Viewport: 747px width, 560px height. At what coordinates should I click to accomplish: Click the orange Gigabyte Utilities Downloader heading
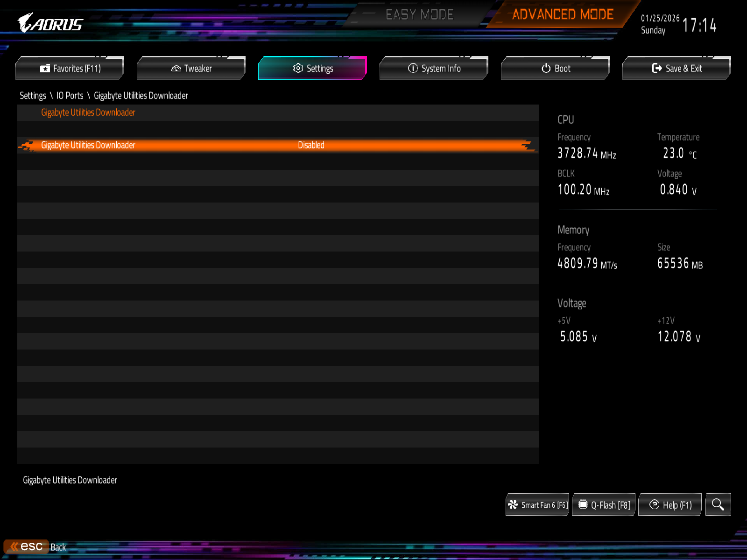(88, 112)
